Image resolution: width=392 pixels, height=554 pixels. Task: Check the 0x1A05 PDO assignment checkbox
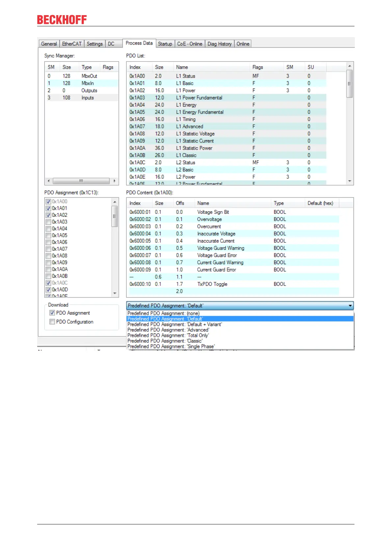[x=48, y=236]
